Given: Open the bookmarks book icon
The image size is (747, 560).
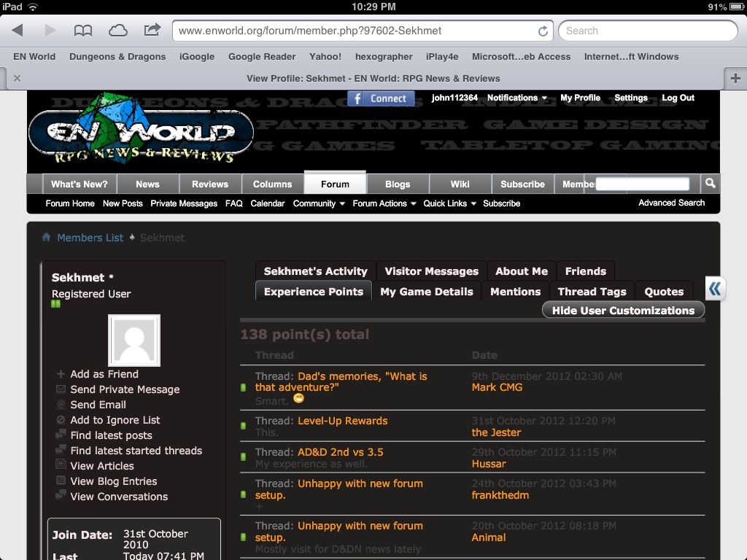Looking at the screenshot, I should pos(83,31).
